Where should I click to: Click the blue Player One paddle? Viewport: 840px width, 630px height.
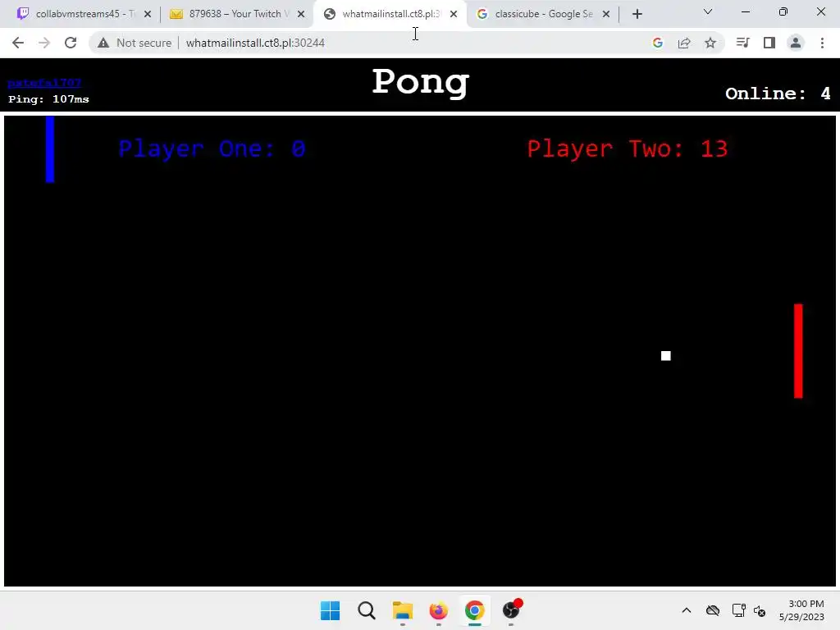point(50,149)
